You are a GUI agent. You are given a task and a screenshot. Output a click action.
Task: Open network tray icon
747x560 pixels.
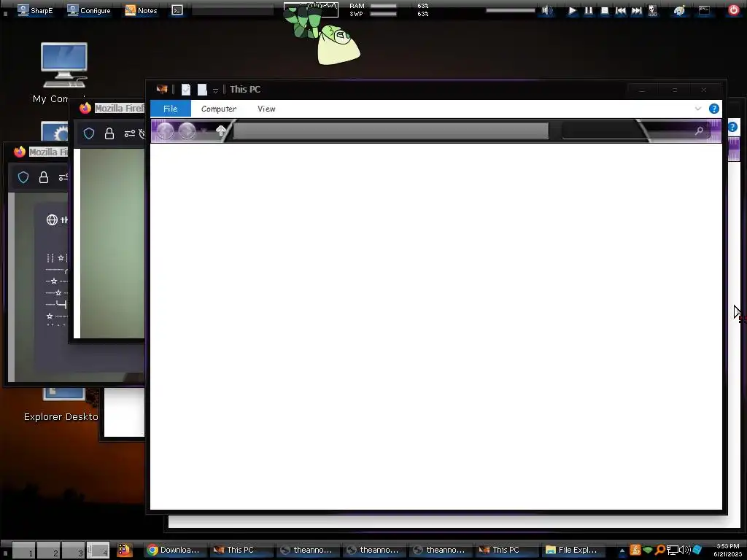[x=672, y=551]
